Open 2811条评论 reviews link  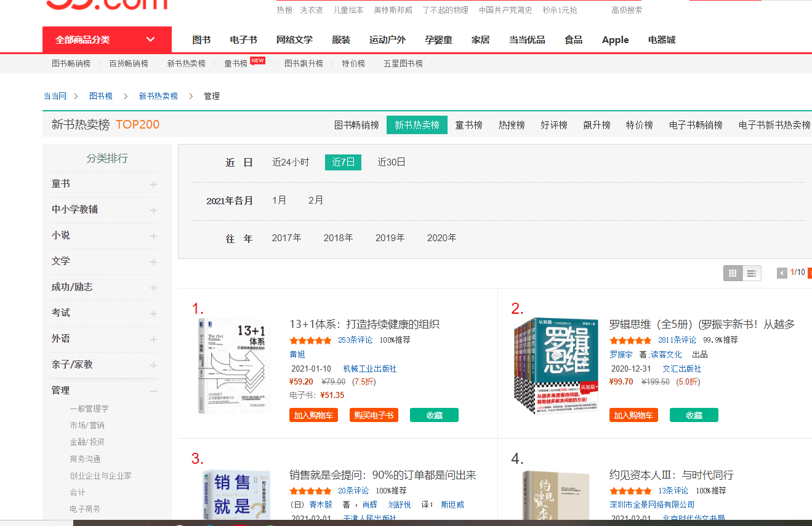677,340
